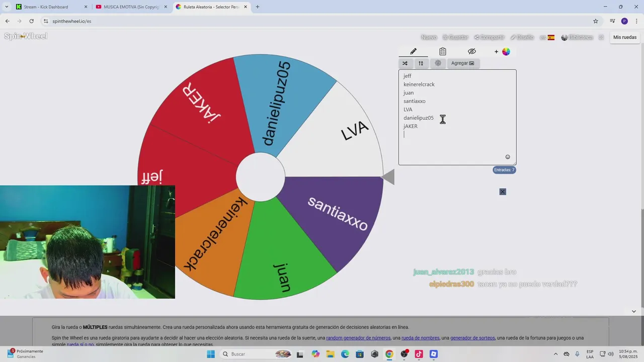Shuffle the entries list
This screenshot has width=644, height=362.
pyautogui.click(x=405, y=63)
